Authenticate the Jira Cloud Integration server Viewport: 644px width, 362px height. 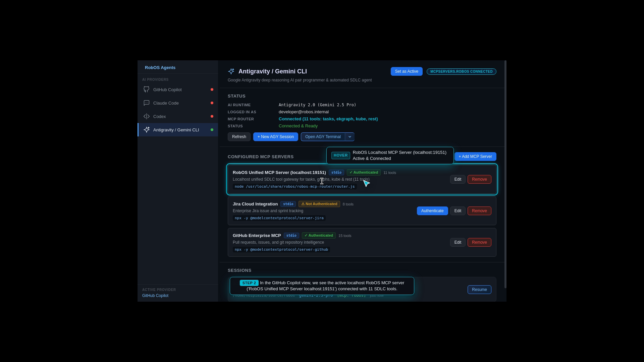(x=432, y=211)
